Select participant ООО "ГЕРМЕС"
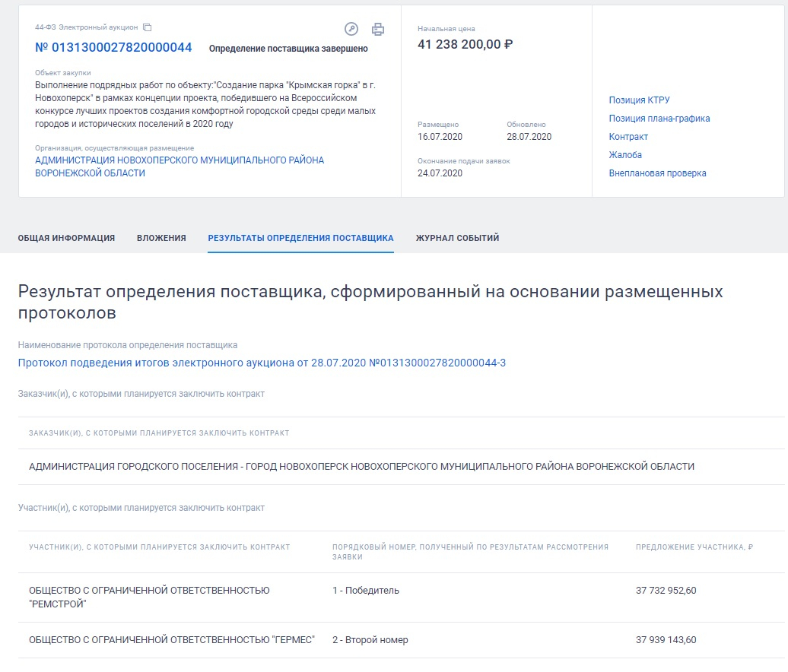Image resolution: width=788 pixels, height=672 pixels. tap(171, 640)
